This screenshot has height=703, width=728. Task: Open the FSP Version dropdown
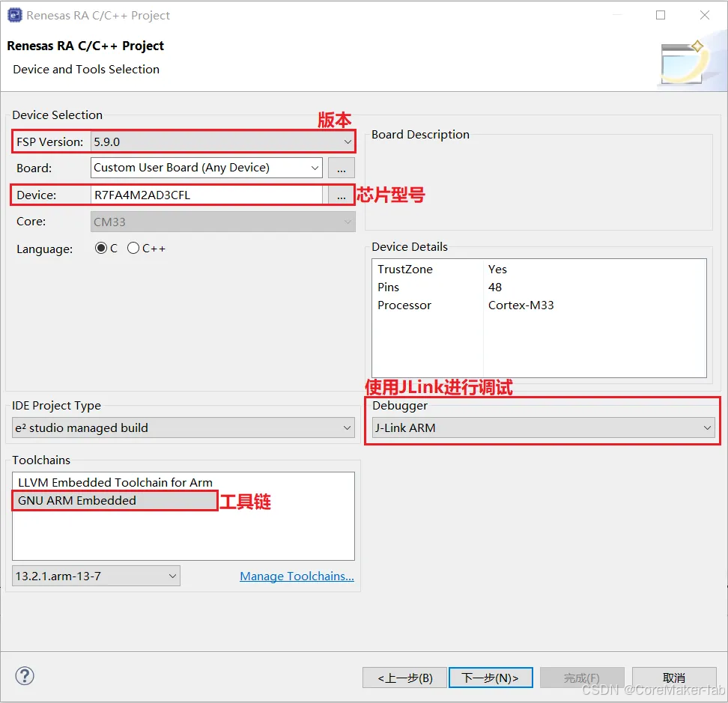tap(223, 141)
